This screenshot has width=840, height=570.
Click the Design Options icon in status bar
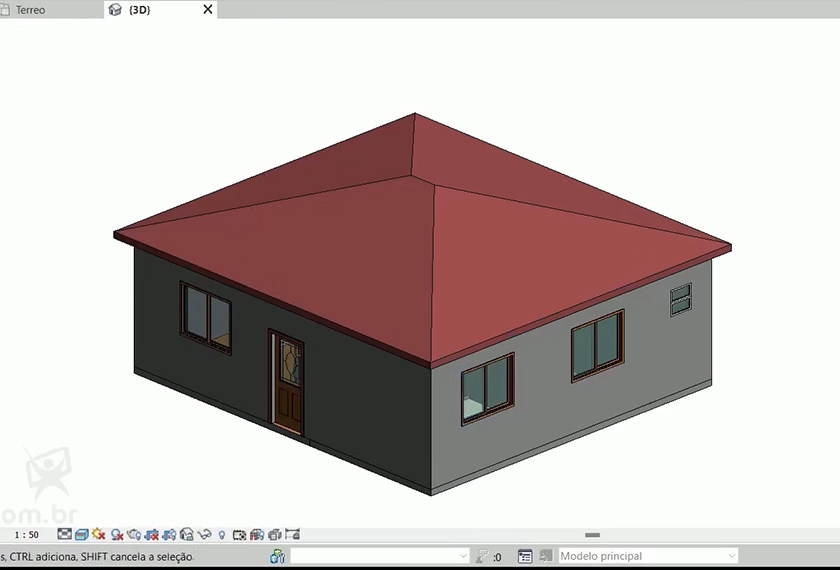pos(525,556)
